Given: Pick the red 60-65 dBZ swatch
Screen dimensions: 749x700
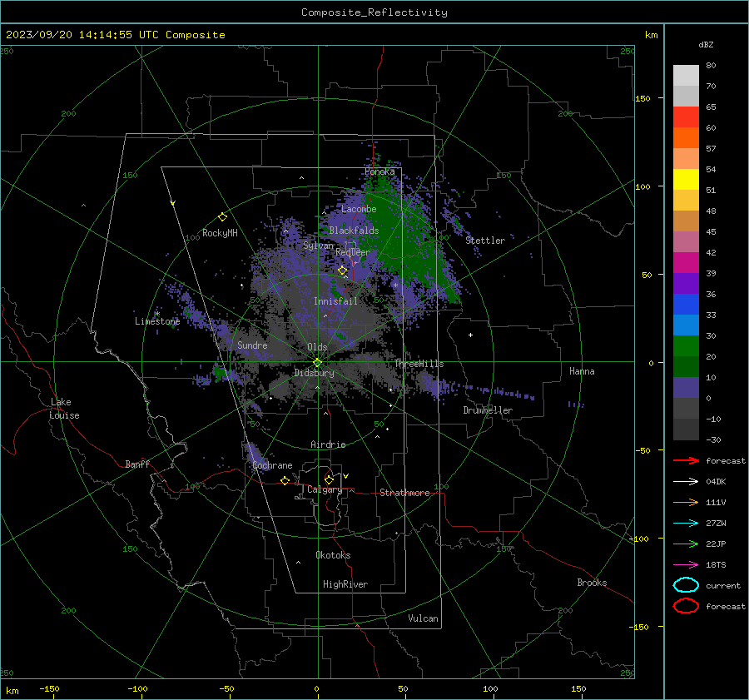Looking at the screenshot, I should 686,117.
